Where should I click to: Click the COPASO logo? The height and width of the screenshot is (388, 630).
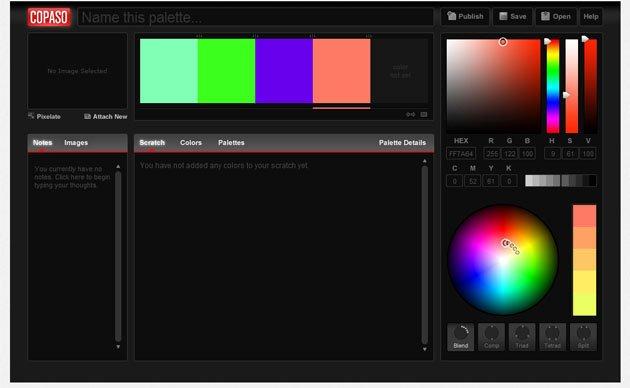(49, 17)
